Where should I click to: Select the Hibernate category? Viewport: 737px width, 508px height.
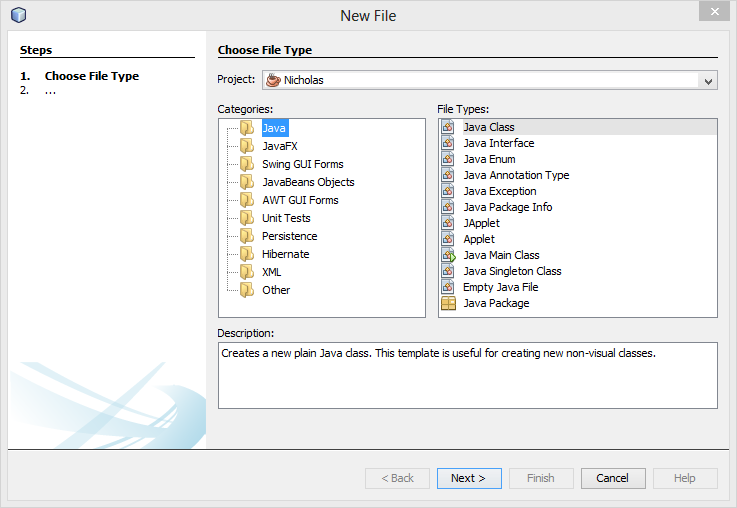click(286, 254)
